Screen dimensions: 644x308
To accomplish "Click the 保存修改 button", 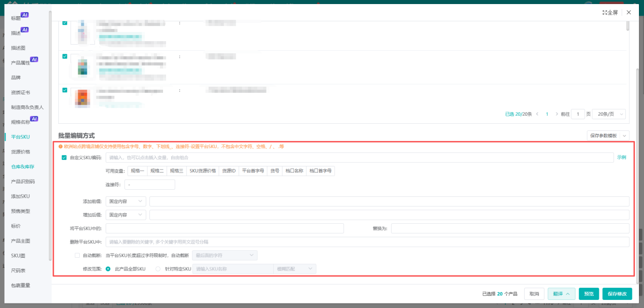I will [x=617, y=294].
